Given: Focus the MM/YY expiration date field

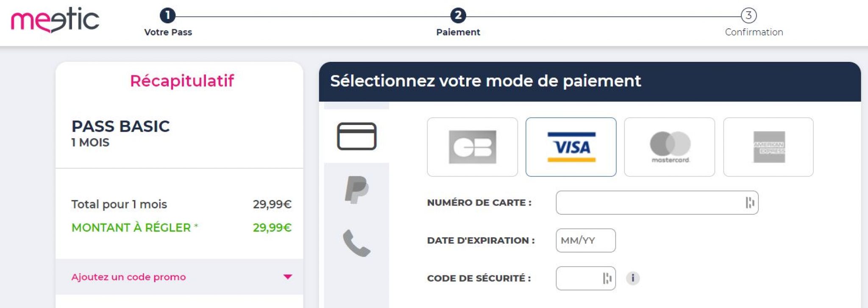Looking at the screenshot, I should pos(586,241).
